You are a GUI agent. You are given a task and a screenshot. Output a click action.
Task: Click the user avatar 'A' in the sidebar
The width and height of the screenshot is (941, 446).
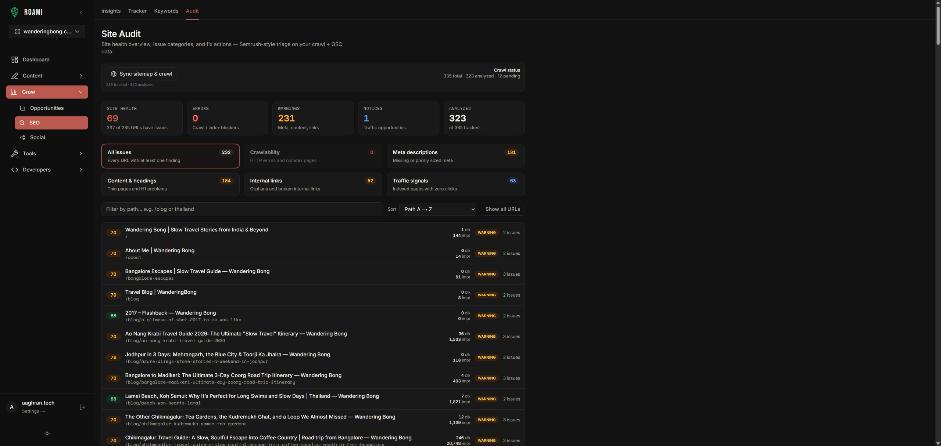(x=11, y=407)
